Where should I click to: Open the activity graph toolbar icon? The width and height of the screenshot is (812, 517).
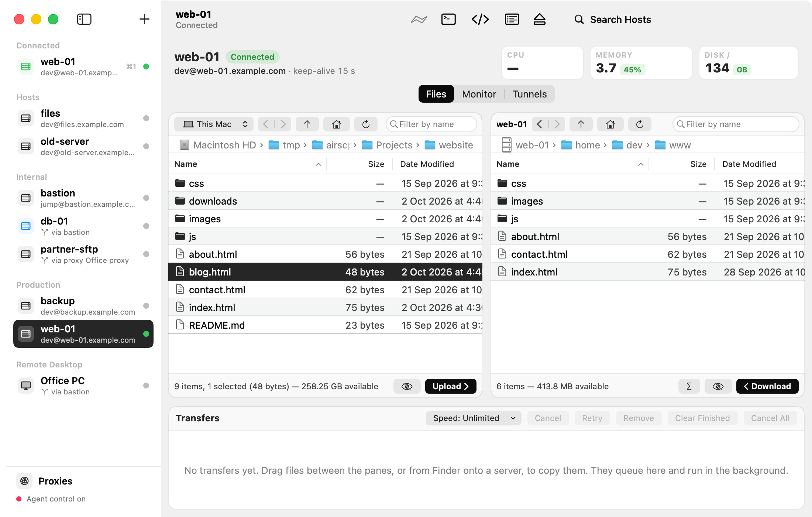tap(419, 19)
